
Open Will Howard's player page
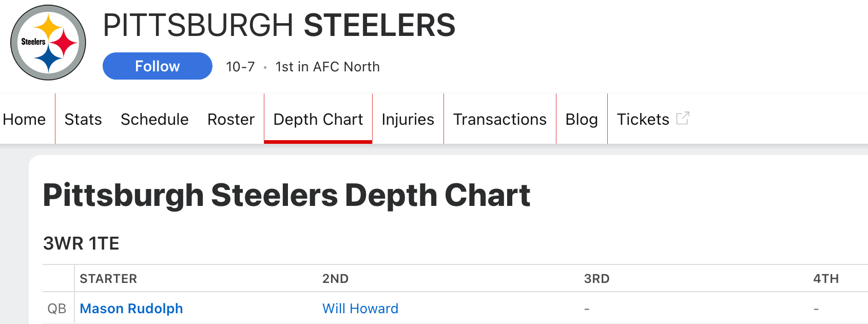(360, 309)
